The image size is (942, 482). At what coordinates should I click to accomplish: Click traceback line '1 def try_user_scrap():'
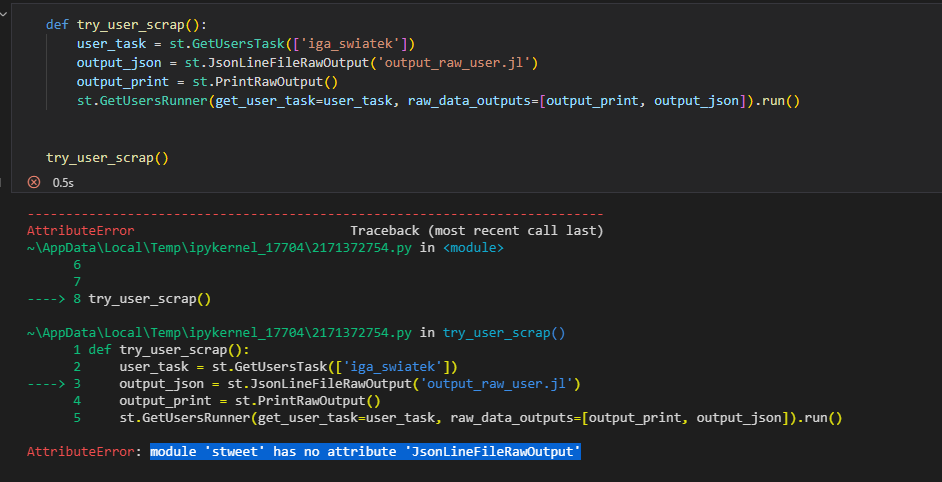tap(161, 350)
